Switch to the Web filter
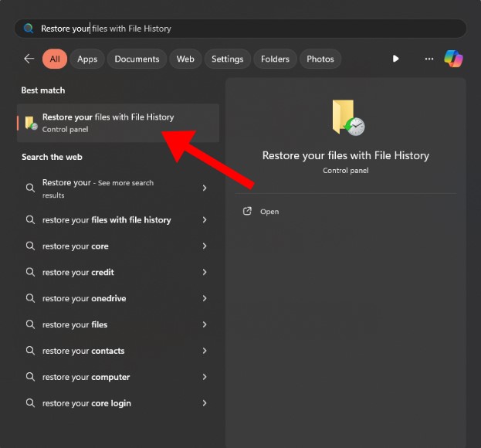481x448 pixels. tap(185, 59)
